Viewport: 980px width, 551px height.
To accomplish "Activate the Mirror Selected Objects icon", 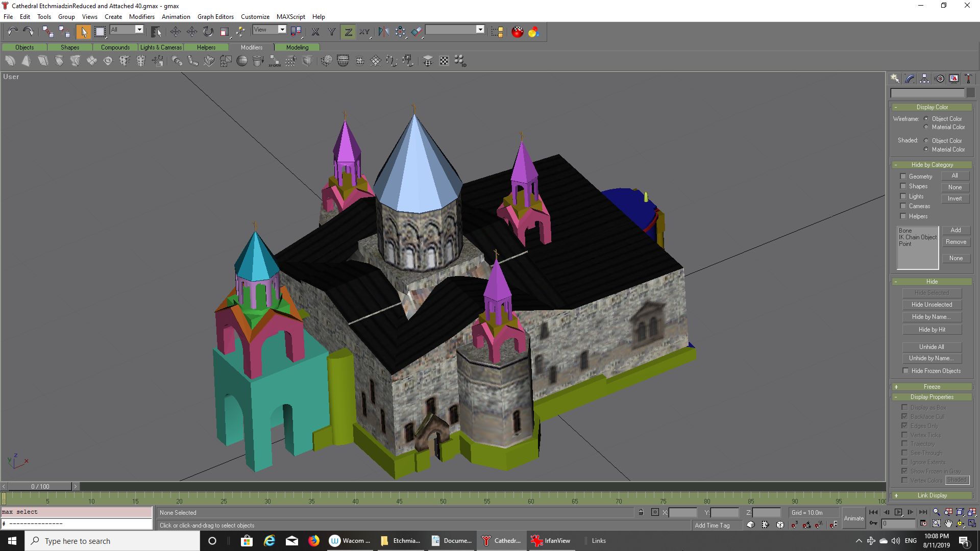I will (384, 32).
